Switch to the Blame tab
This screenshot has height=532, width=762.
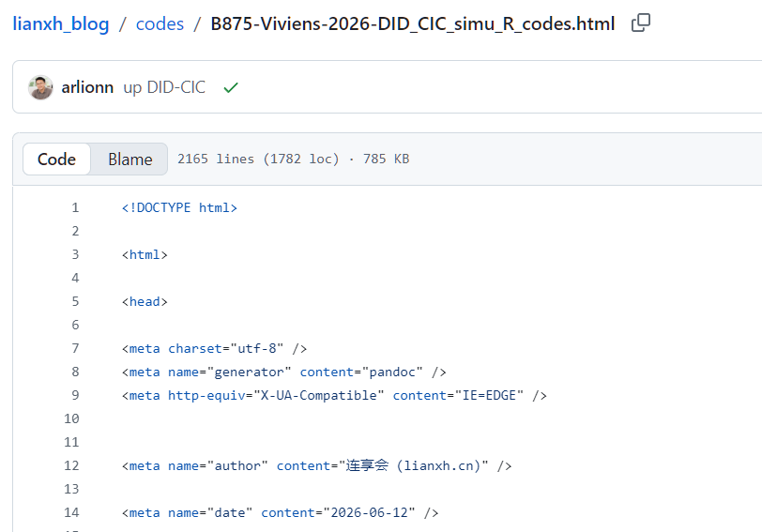[130, 159]
